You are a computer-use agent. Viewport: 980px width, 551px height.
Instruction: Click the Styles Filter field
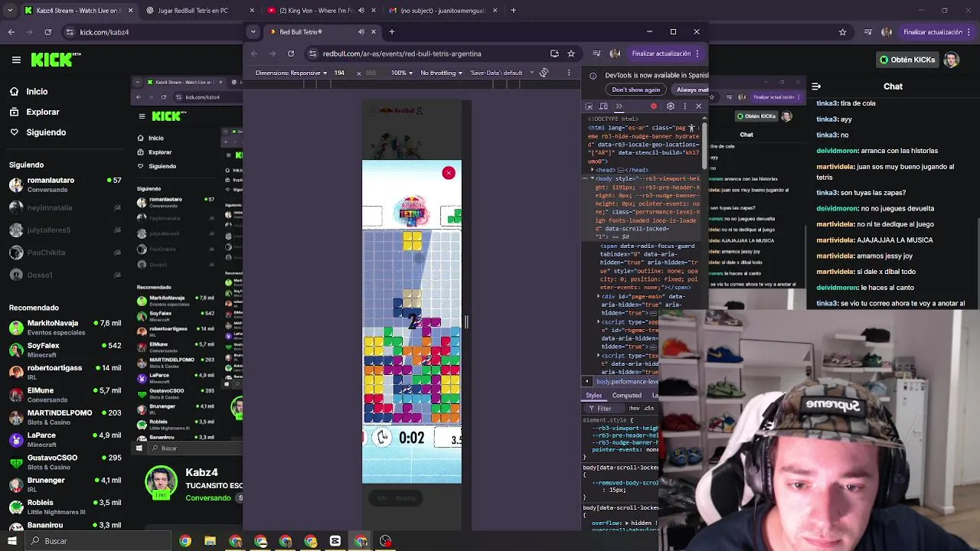click(605, 409)
